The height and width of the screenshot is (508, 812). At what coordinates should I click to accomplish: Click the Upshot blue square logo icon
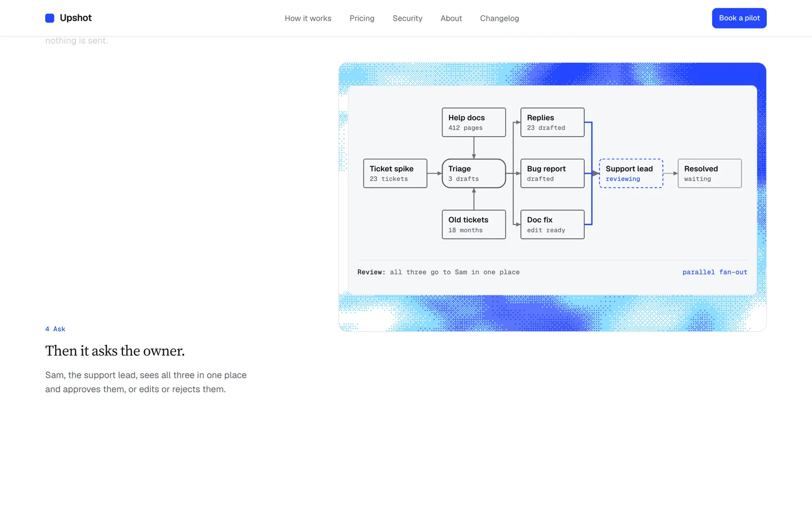(50, 18)
